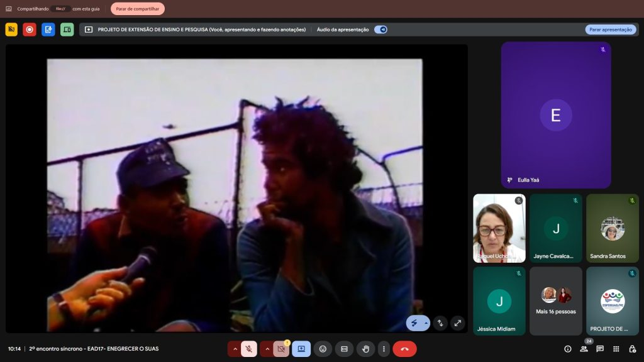Open the annotation tool dropdown arrow
Image resolution: width=644 pixels, height=362 pixels.
(426, 323)
